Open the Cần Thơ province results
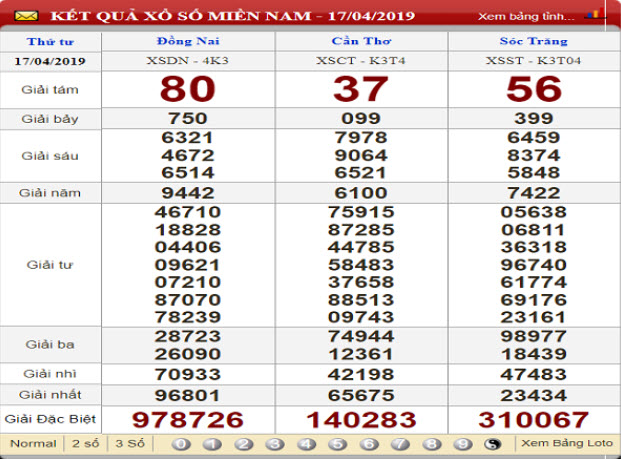Image resolution: width=621 pixels, height=459 pixels. tap(360, 41)
